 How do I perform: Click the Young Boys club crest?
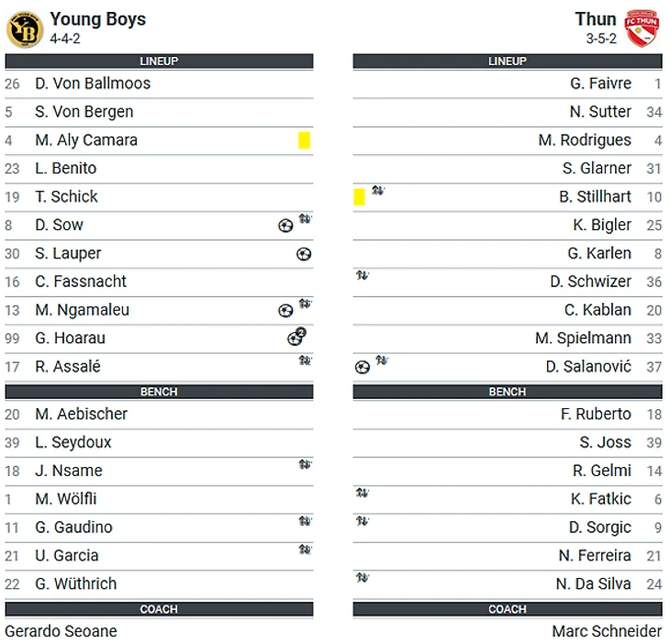coord(25,28)
